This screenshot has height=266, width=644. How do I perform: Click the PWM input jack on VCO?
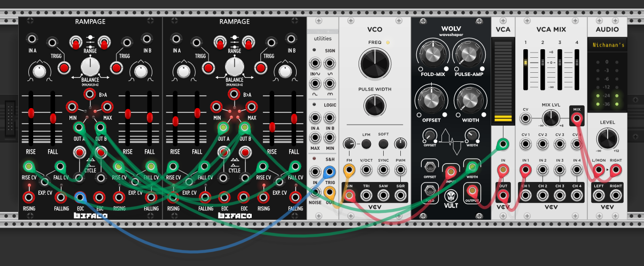click(x=400, y=170)
